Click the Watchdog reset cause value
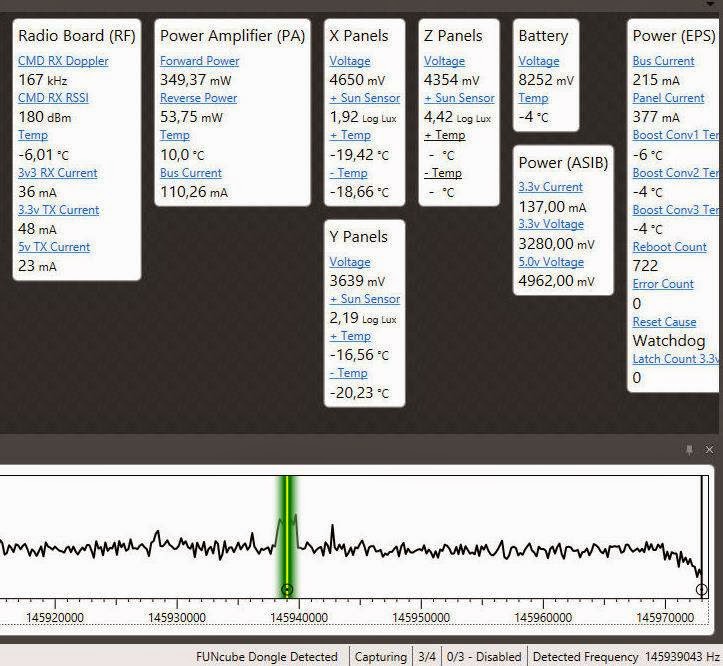The image size is (723, 666). (669, 341)
